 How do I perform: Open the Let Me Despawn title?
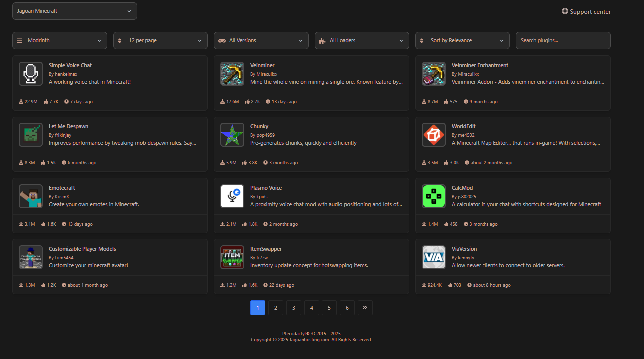click(x=69, y=126)
